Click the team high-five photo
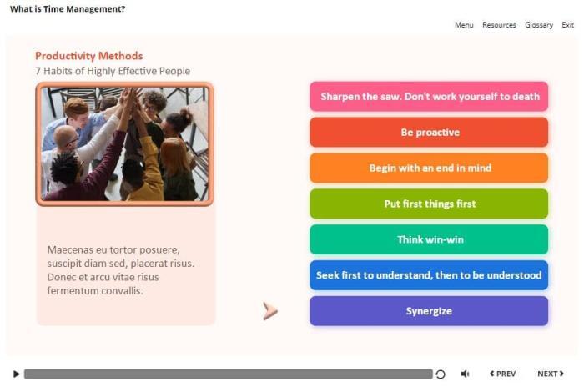 [x=124, y=143]
